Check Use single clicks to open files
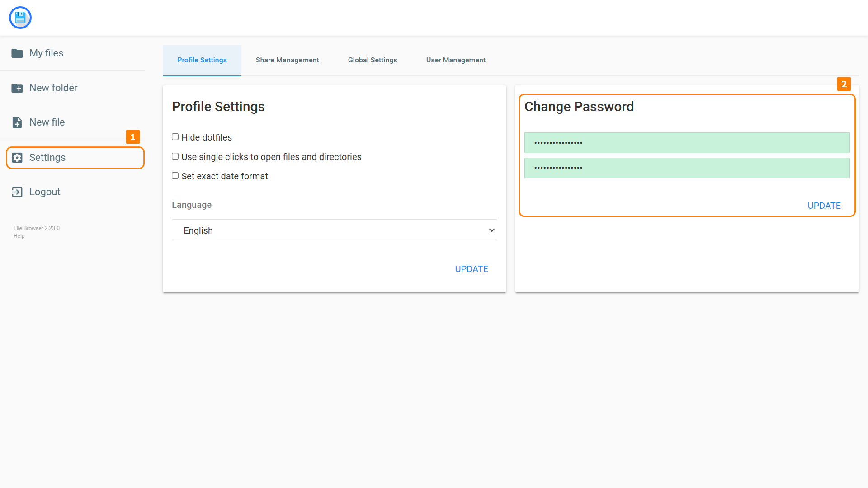The image size is (868, 488). click(175, 156)
